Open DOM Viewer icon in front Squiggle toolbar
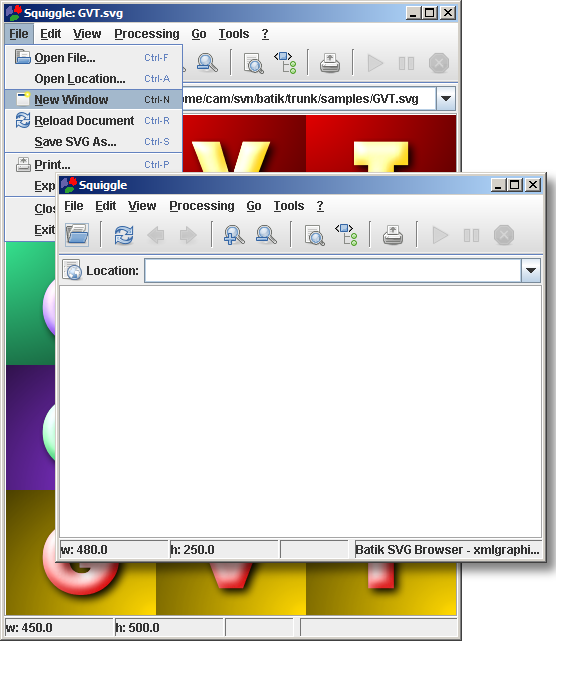The image size is (580, 698). click(x=346, y=235)
